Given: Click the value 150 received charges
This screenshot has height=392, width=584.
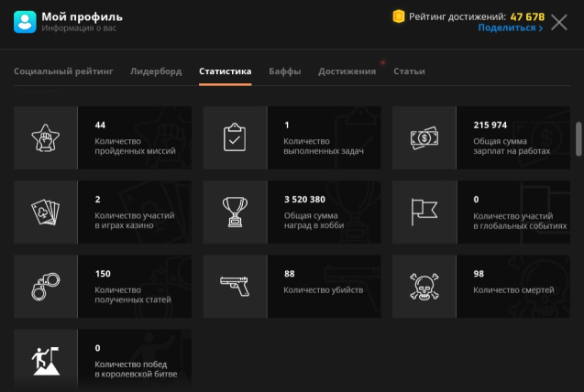Looking at the screenshot, I should (103, 274).
